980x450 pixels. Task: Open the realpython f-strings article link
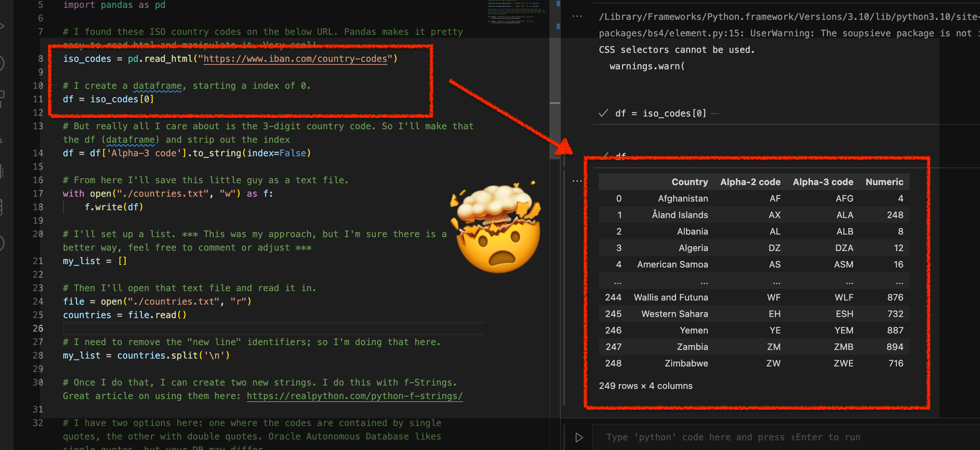click(354, 396)
